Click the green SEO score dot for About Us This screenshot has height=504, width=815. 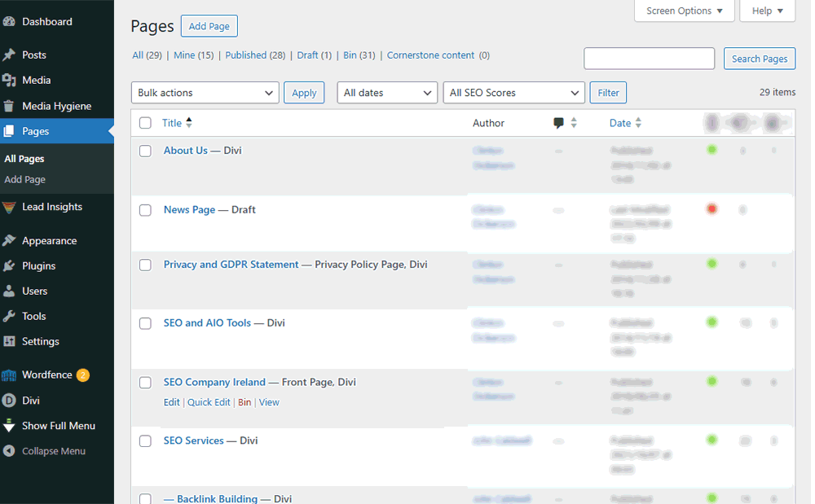pos(711,150)
